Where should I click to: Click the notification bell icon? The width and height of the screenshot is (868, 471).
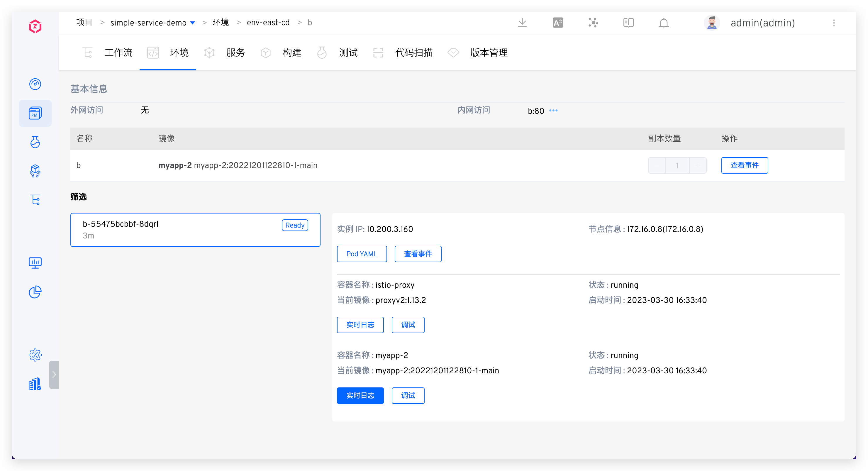pyautogui.click(x=664, y=23)
